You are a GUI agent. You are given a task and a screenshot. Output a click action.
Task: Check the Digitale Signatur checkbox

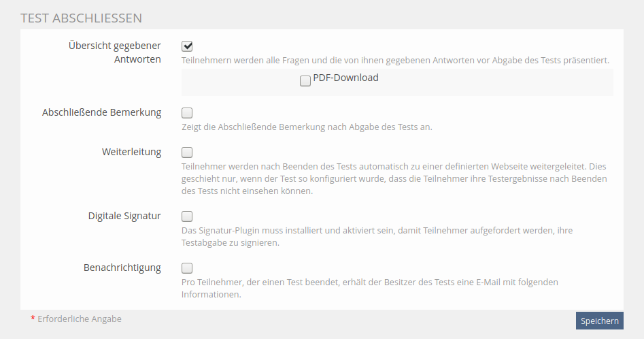pos(187,216)
